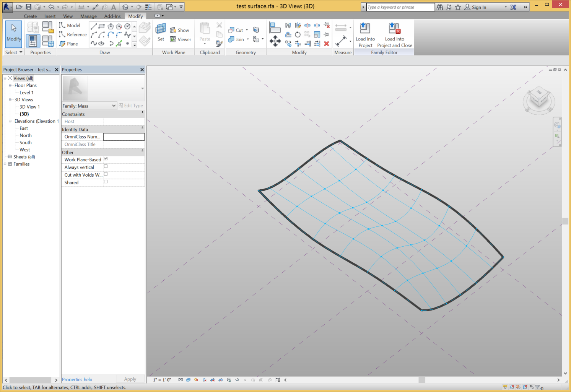Click the OmniClass Number input field

[x=124, y=137]
